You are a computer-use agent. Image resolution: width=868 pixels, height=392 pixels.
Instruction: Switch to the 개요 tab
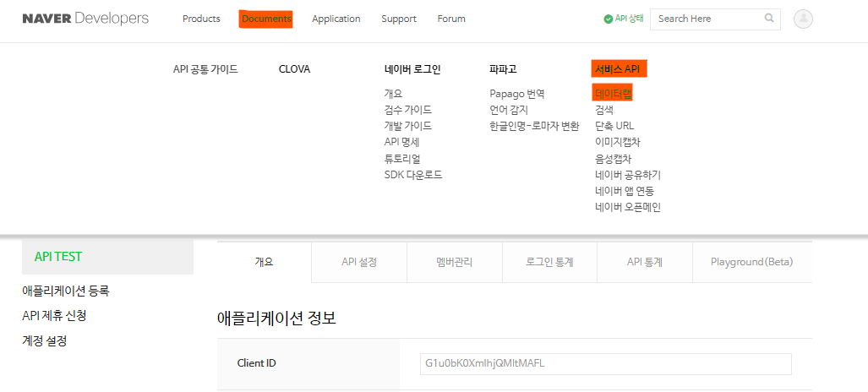click(x=264, y=262)
